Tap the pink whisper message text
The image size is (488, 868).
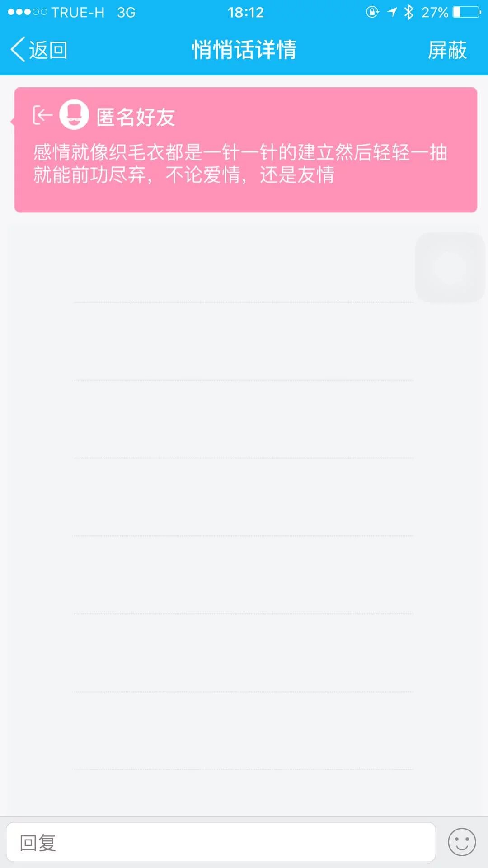(x=240, y=163)
